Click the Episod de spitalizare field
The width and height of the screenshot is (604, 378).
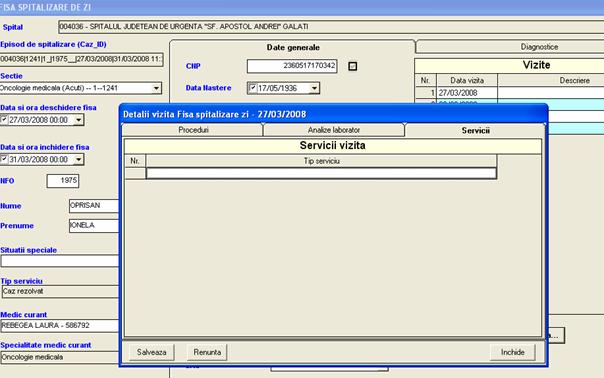[81, 59]
